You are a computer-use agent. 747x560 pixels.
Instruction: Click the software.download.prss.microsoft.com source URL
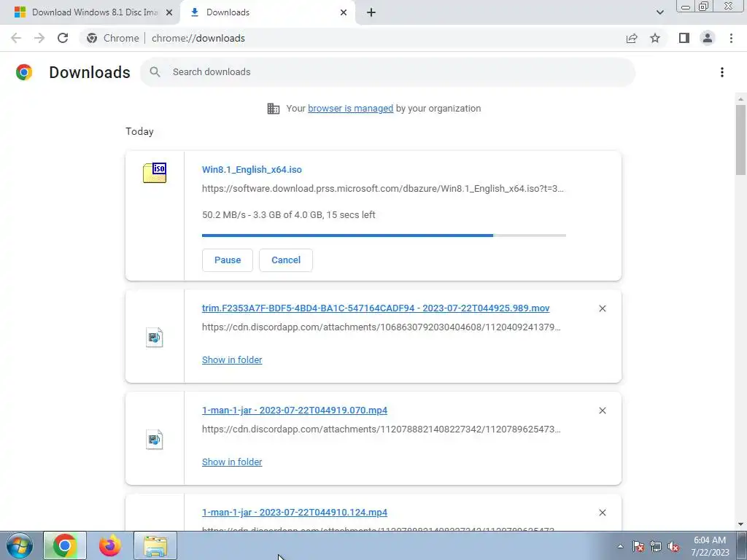pyautogui.click(x=382, y=189)
